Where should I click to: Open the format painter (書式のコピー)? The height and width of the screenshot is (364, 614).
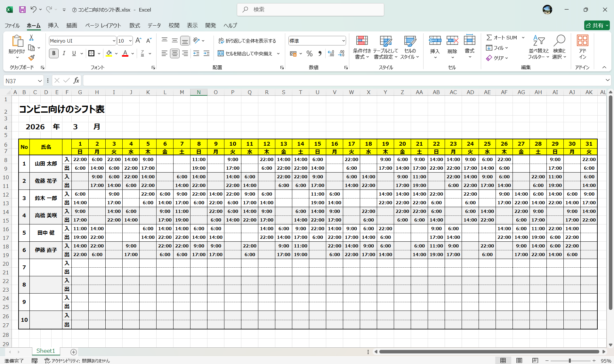tap(31, 58)
